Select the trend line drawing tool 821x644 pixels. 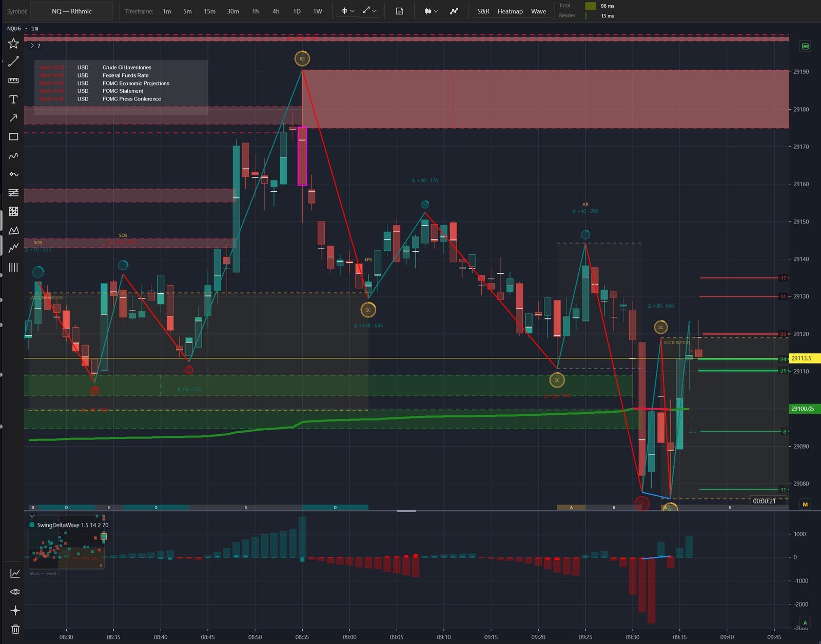[x=13, y=62]
